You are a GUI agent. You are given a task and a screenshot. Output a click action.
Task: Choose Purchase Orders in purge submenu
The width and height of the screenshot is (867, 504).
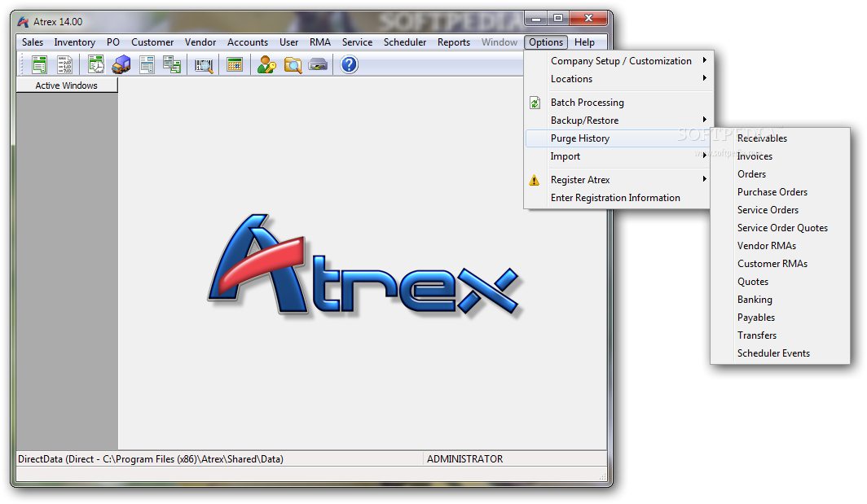[780, 192]
